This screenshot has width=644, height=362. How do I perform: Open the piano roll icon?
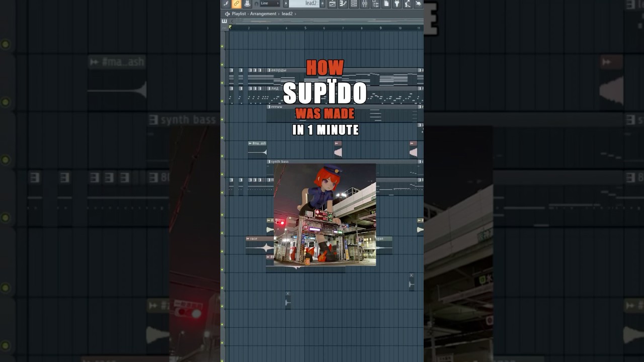(x=343, y=4)
